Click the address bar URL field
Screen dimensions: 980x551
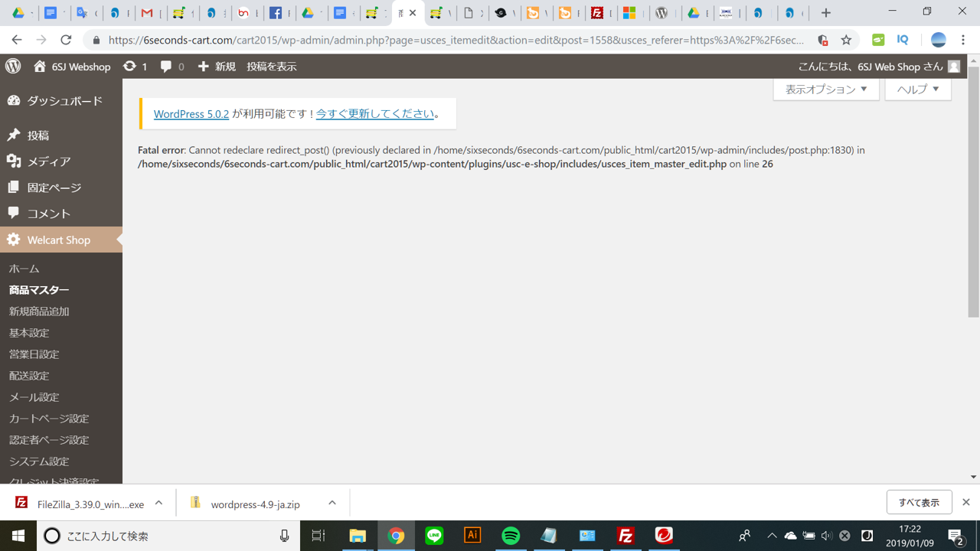click(x=456, y=40)
